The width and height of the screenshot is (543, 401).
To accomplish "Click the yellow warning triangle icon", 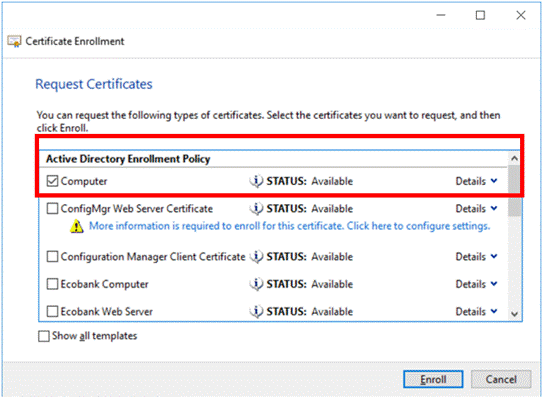I will pos(77,226).
